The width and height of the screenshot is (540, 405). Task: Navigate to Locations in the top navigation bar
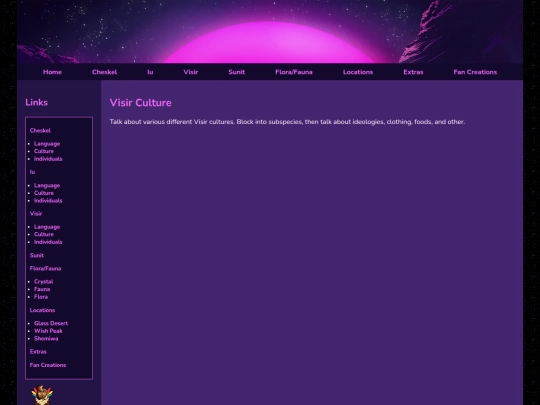point(358,72)
